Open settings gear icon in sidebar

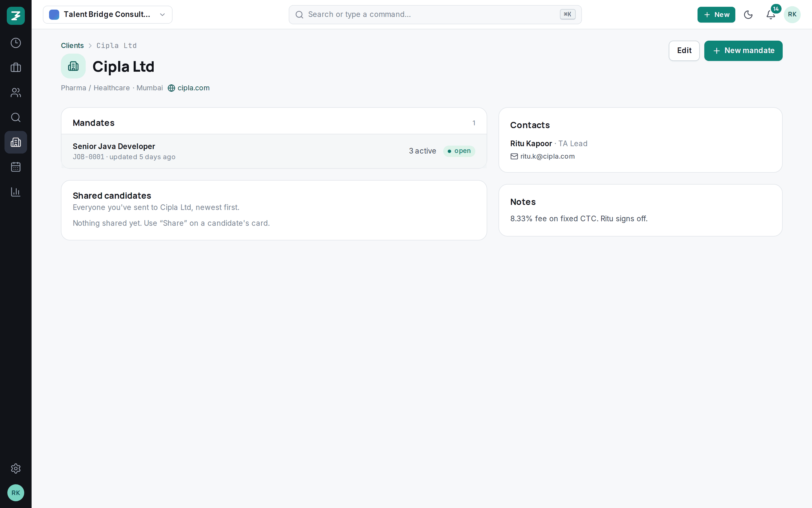pos(16,468)
